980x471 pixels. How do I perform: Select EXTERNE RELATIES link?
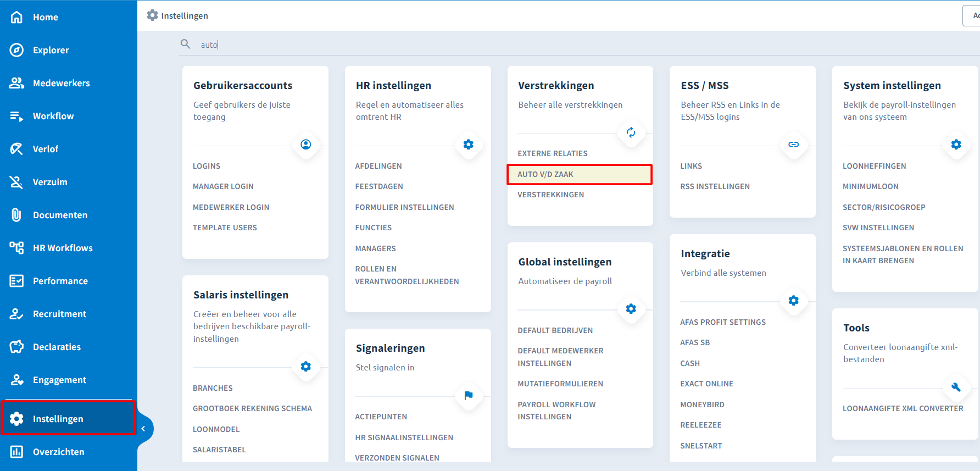(553, 153)
